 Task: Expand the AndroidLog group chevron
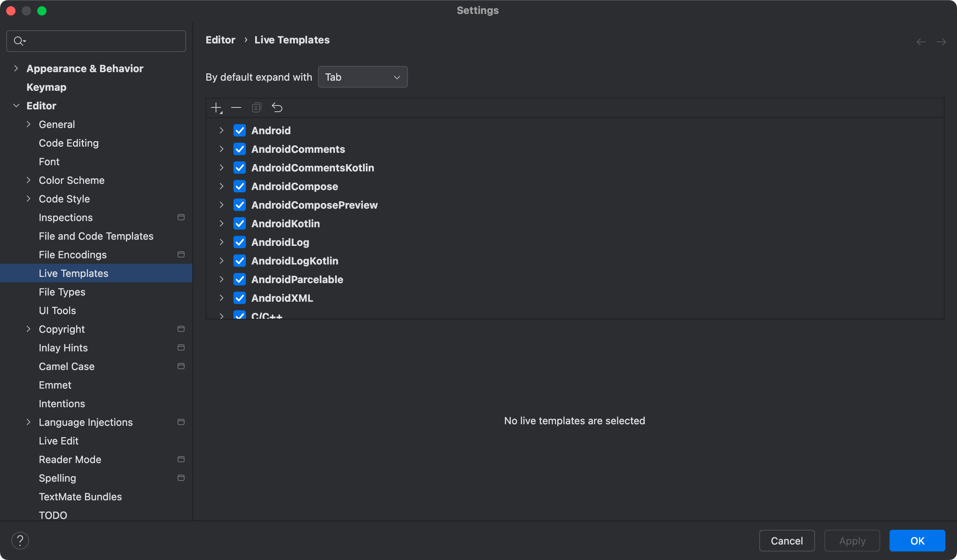pos(221,242)
